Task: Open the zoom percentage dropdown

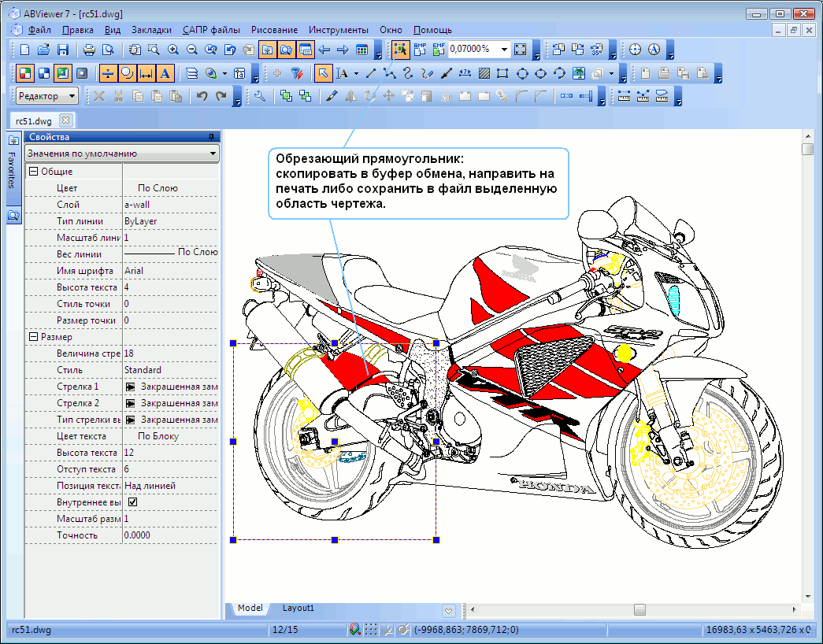Action: 504,50
